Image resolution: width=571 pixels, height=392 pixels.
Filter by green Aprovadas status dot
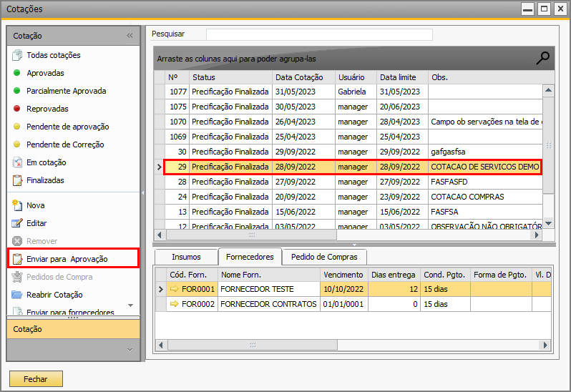[16, 73]
